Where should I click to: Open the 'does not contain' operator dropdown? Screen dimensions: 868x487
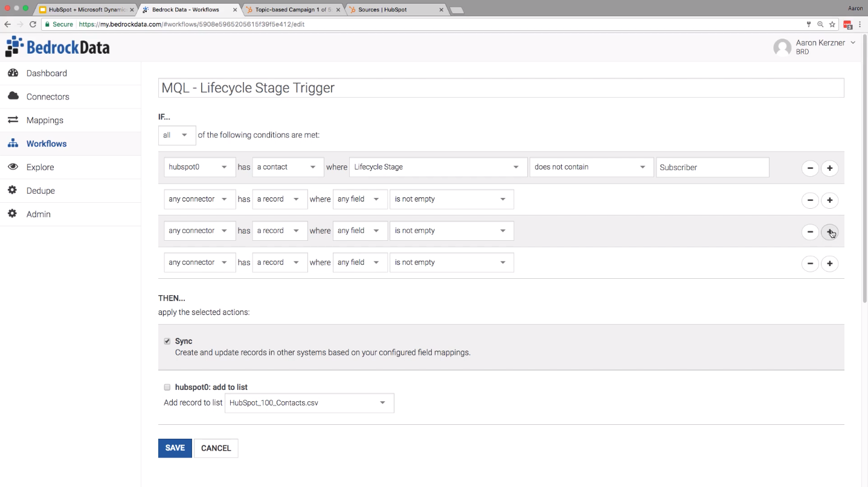(x=591, y=167)
